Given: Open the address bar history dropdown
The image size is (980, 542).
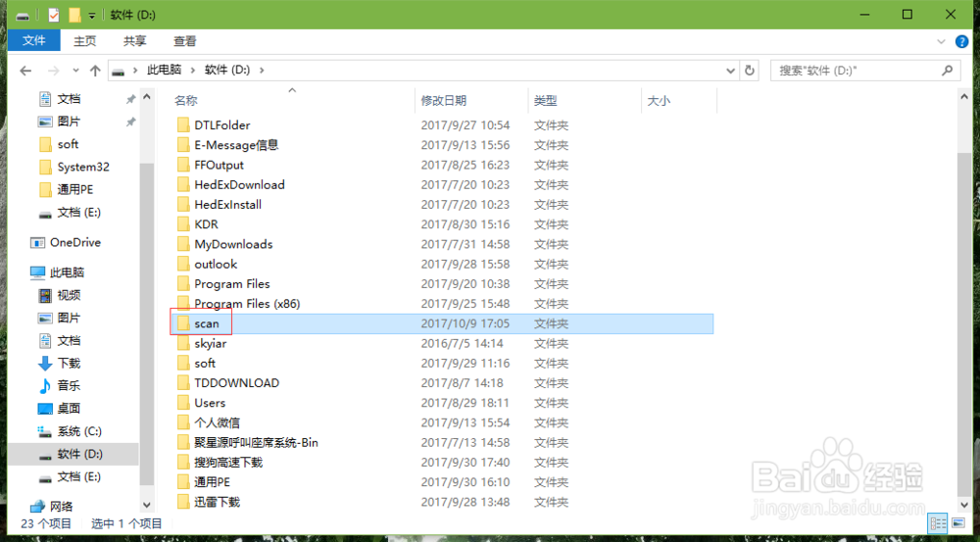Looking at the screenshot, I should click(730, 71).
